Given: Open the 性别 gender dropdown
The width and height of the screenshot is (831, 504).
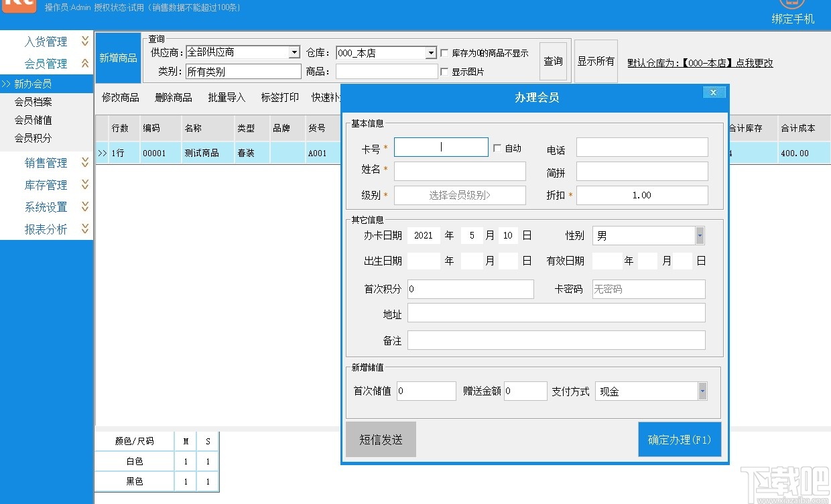Looking at the screenshot, I should (x=700, y=235).
